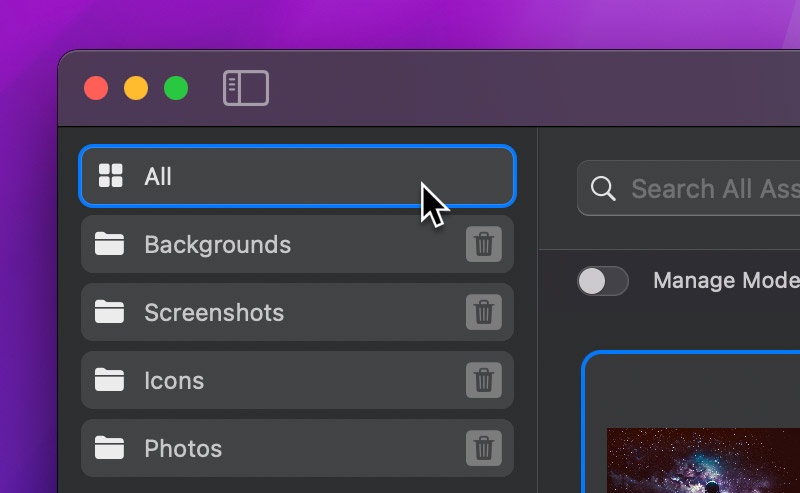The width and height of the screenshot is (800, 493).
Task: Enable the Manage Mode switch
Action: 603,281
